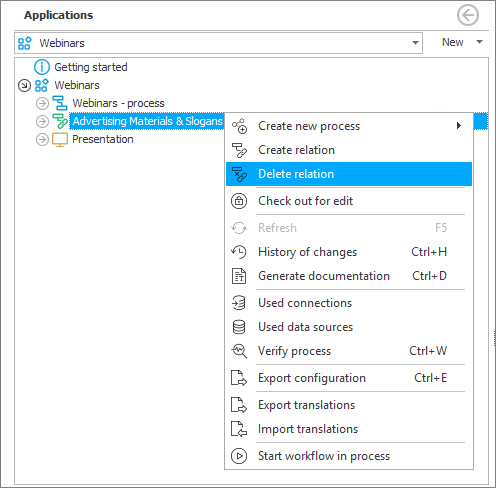Click the Verify process magnifier icon
496x488 pixels.
point(239,351)
